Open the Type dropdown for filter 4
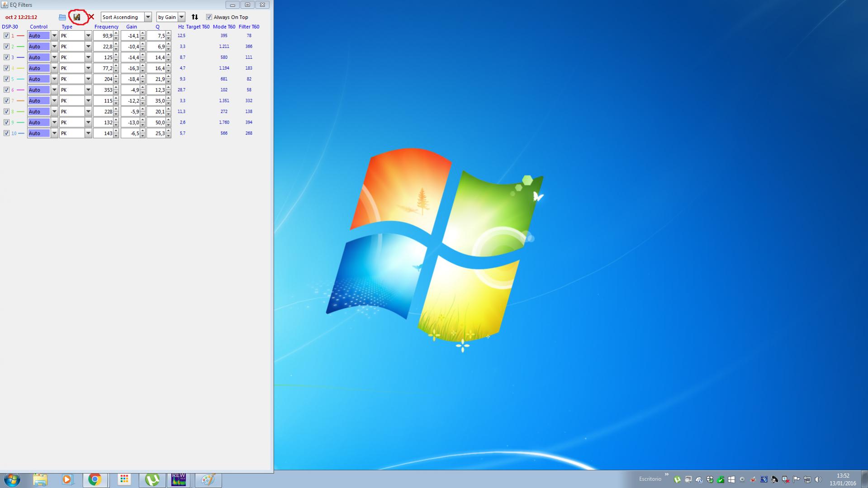This screenshot has width=868, height=488. pos(76,68)
